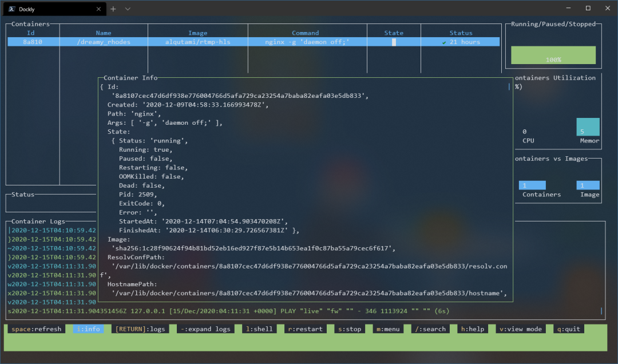Click the blue Image count bar
618x364 pixels.
click(x=588, y=185)
